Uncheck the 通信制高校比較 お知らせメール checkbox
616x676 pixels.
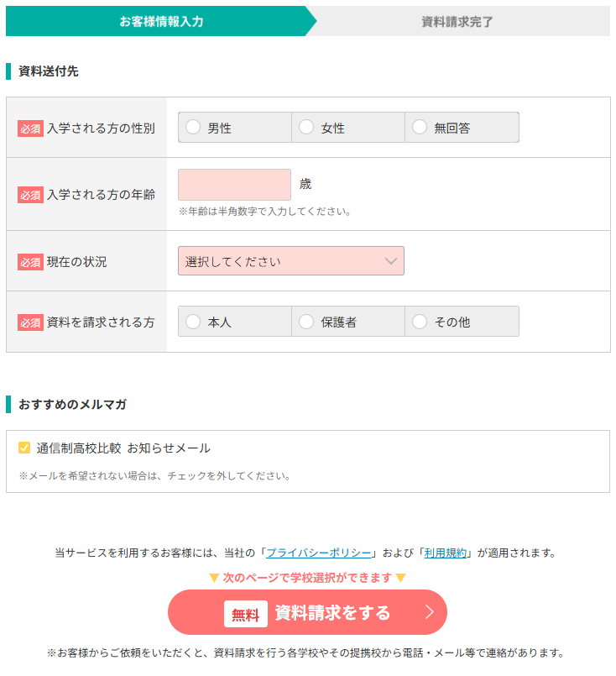pos(24,448)
